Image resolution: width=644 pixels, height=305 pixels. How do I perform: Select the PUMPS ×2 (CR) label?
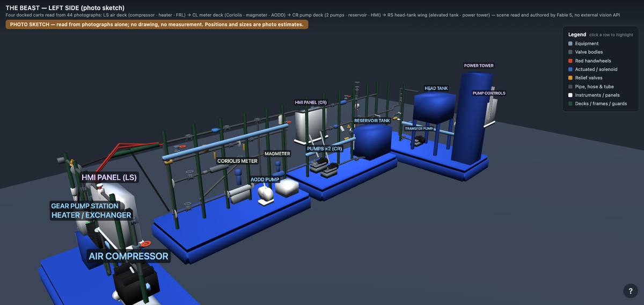click(x=324, y=149)
